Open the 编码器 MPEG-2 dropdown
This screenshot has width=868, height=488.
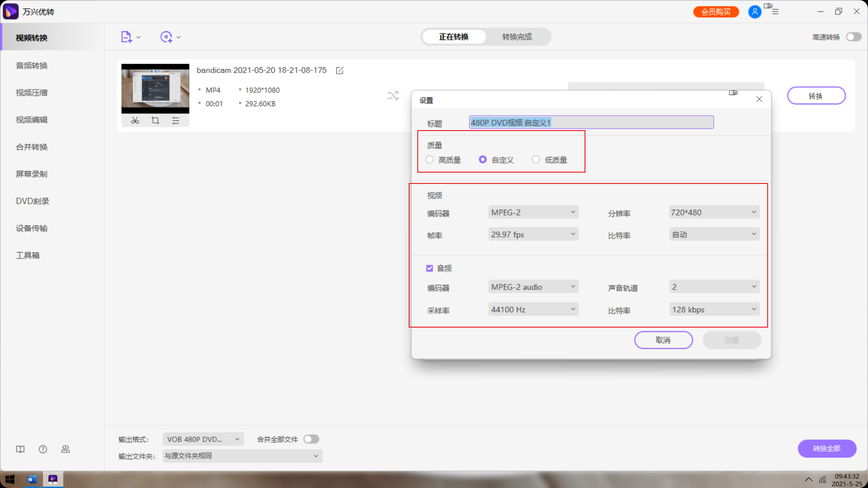coord(533,212)
